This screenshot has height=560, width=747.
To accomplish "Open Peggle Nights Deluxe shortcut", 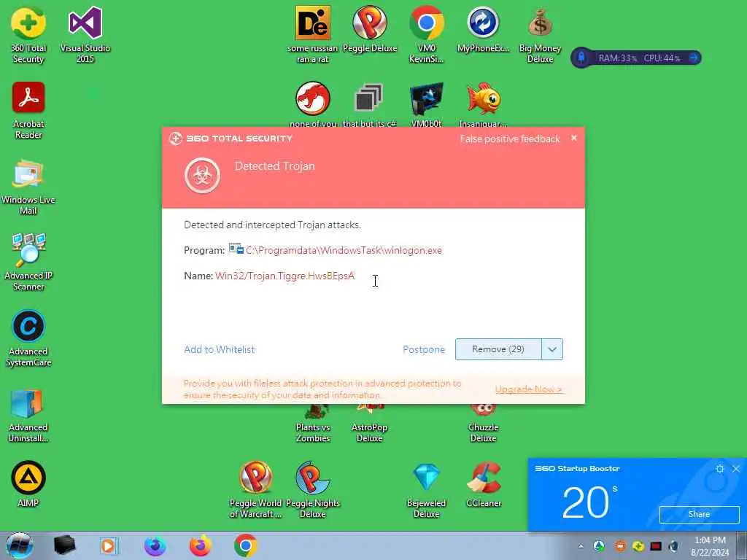I will pyautogui.click(x=312, y=489).
